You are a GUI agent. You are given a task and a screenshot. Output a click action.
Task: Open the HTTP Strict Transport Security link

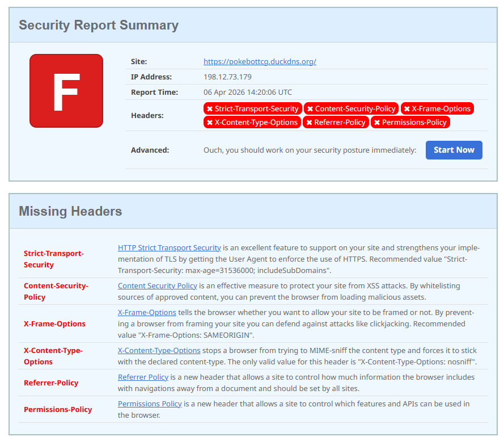click(169, 248)
